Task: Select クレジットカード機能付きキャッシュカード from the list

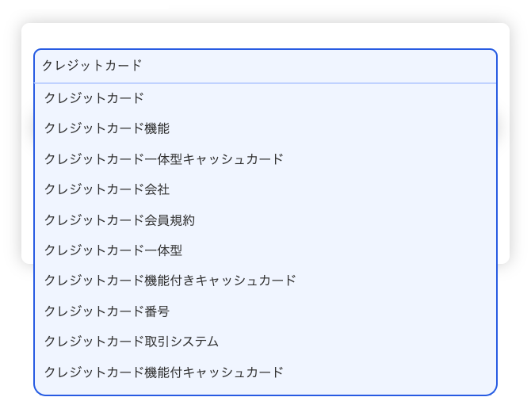Action: pyautogui.click(x=170, y=281)
